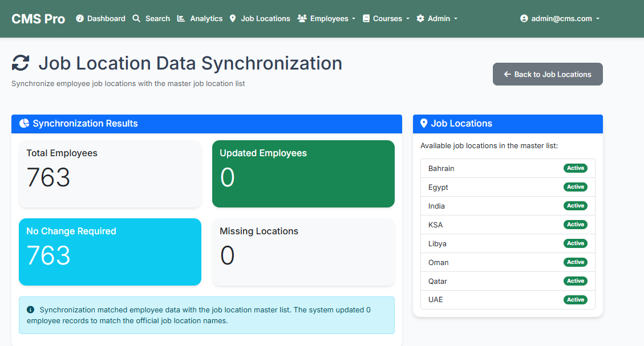Click the subtitle 'Synchronize employee job locations' text
The width and height of the screenshot is (644, 346).
tap(128, 84)
